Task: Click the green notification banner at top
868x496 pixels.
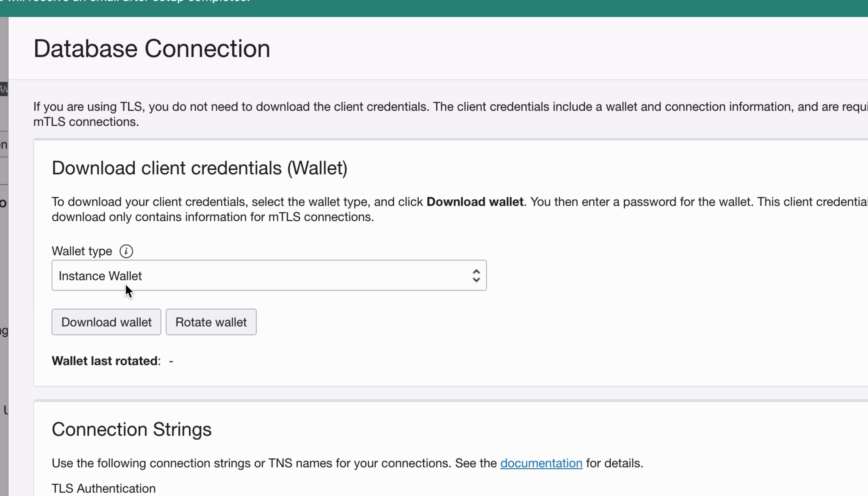Action: 434,7
